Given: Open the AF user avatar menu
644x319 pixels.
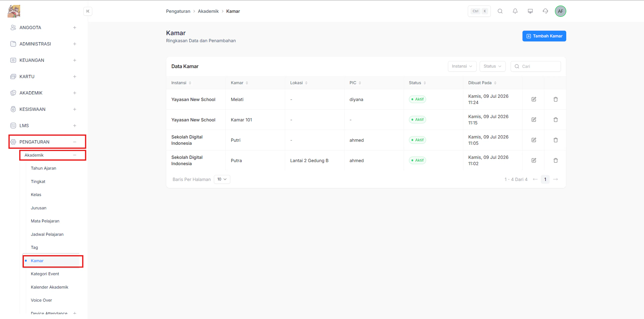Looking at the screenshot, I should click(x=560, y=11).
